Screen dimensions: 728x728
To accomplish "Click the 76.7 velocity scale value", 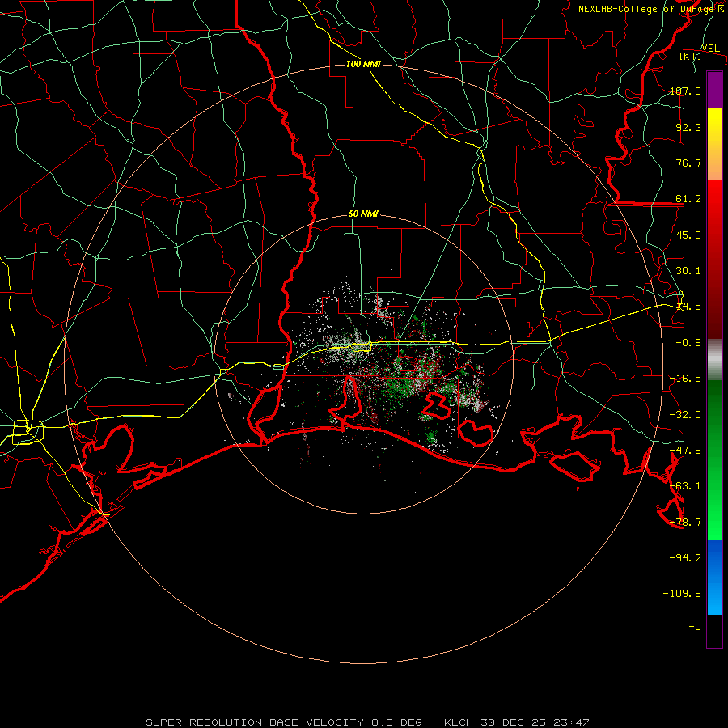I will pos(688,163).
